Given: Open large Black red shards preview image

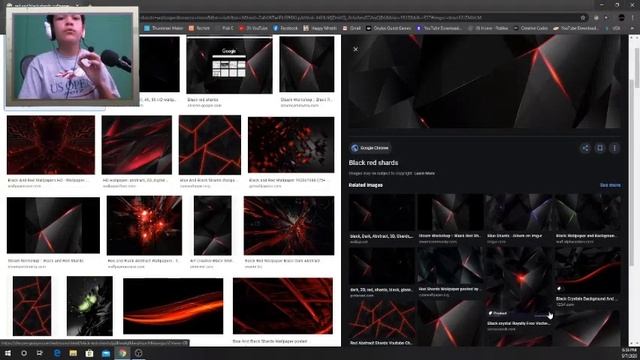Looking at the screenshot, I should 484,82.
